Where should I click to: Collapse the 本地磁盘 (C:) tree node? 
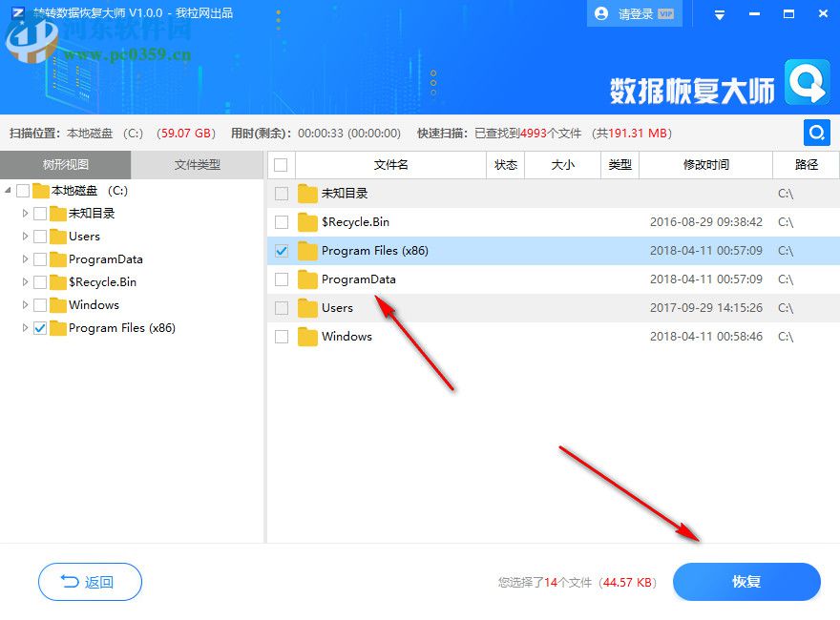[8, 191]
